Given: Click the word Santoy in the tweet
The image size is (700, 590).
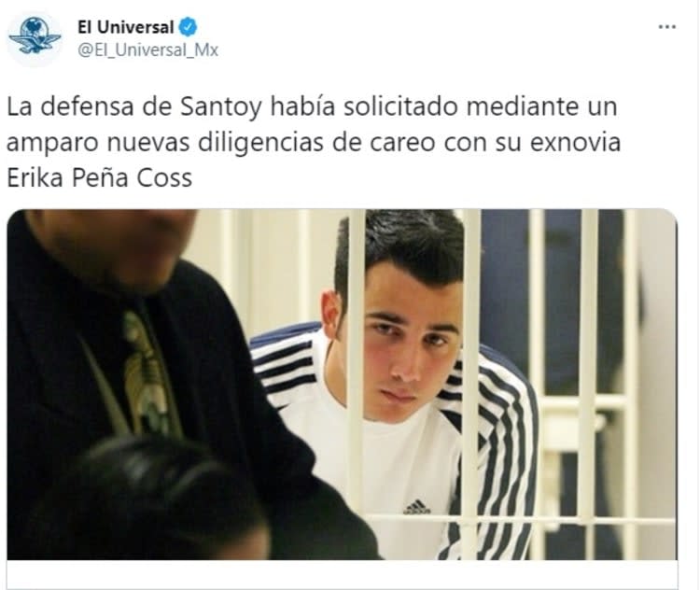Looking at the screenshot, I should click(x=220, y=107).
